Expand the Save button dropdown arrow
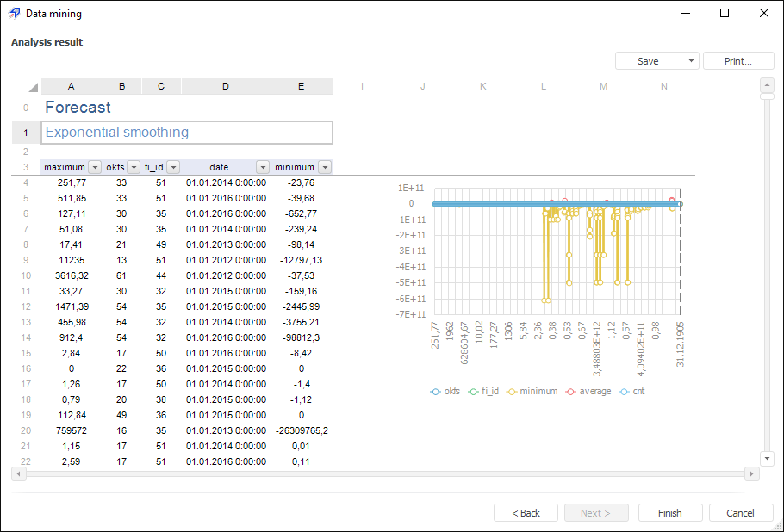Image resolution: width=784 pixels, height=532 pixels. click(x=691, y=61)
